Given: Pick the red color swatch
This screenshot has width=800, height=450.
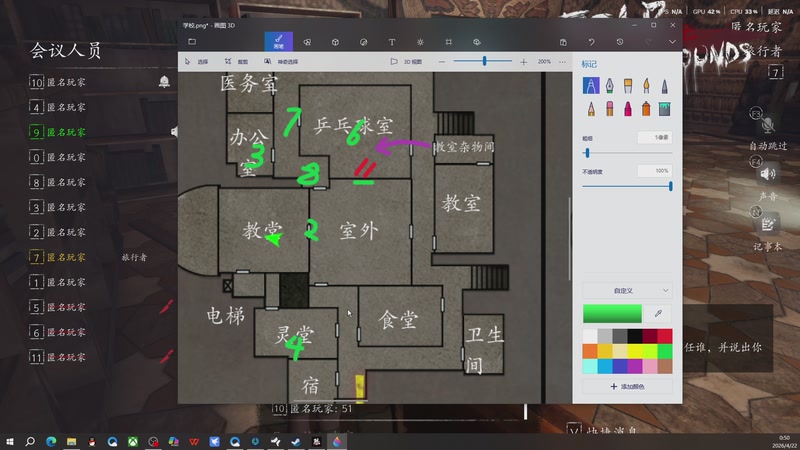Looking at the screenshot, I should [x=665, y=336].
